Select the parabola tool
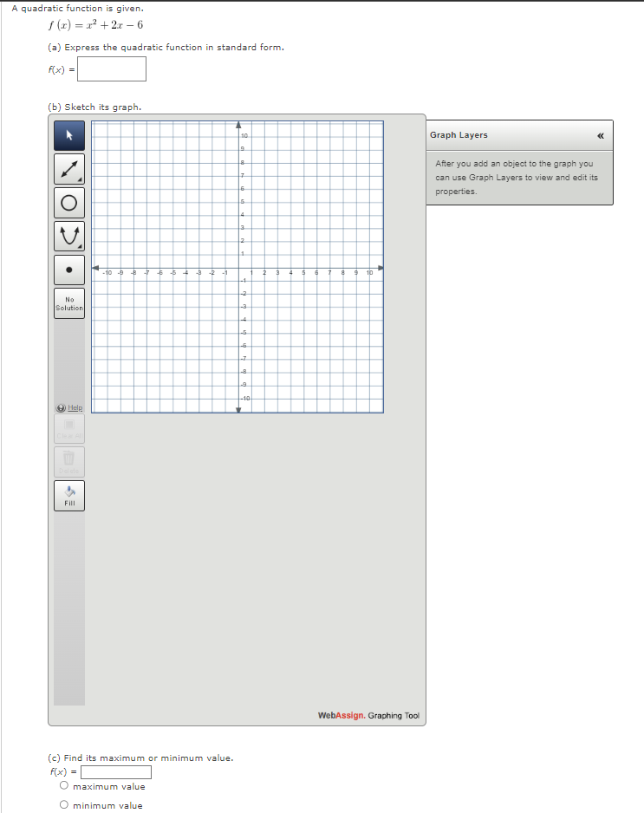644x813 pixels. 69,236
